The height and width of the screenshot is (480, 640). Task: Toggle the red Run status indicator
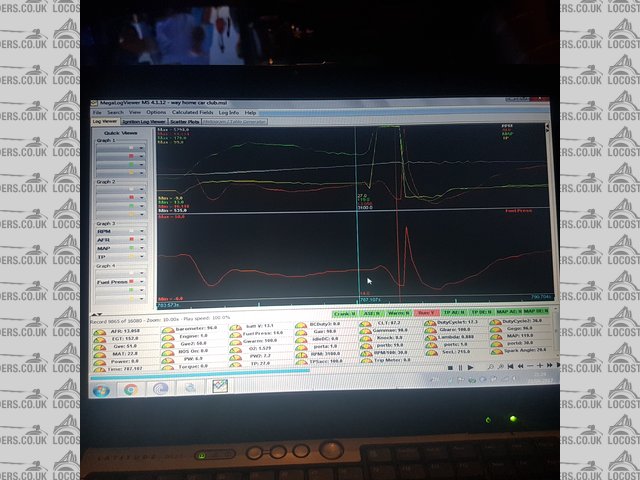pyautogui.click(x=425, y=313)
